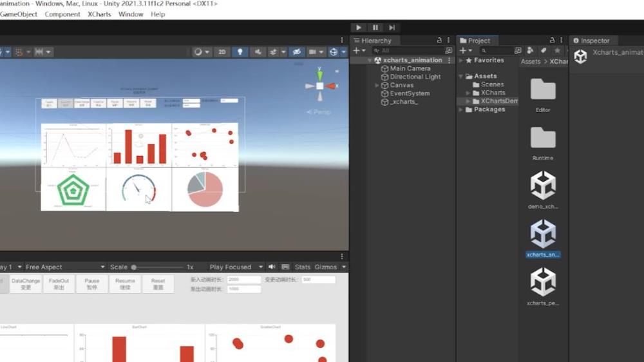This screenshot has height=362, width=644.
Task: Open Project panel options menu
Action: [x=562, y=41]
